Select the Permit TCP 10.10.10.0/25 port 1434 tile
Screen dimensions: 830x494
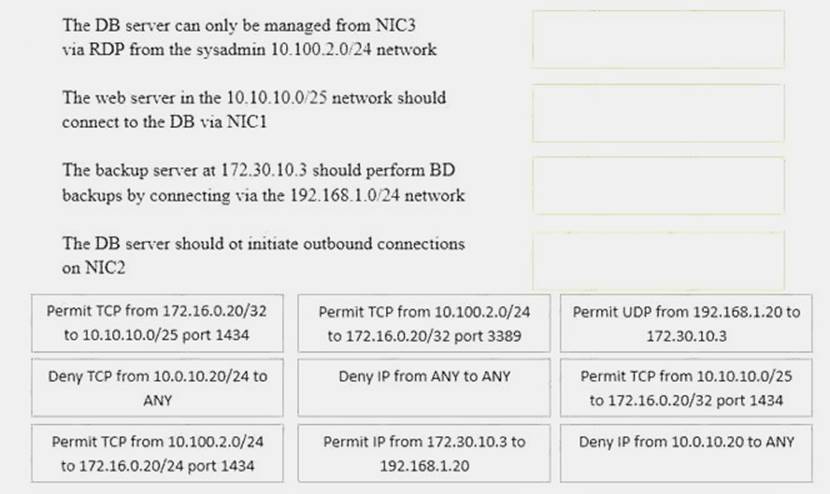686,388
